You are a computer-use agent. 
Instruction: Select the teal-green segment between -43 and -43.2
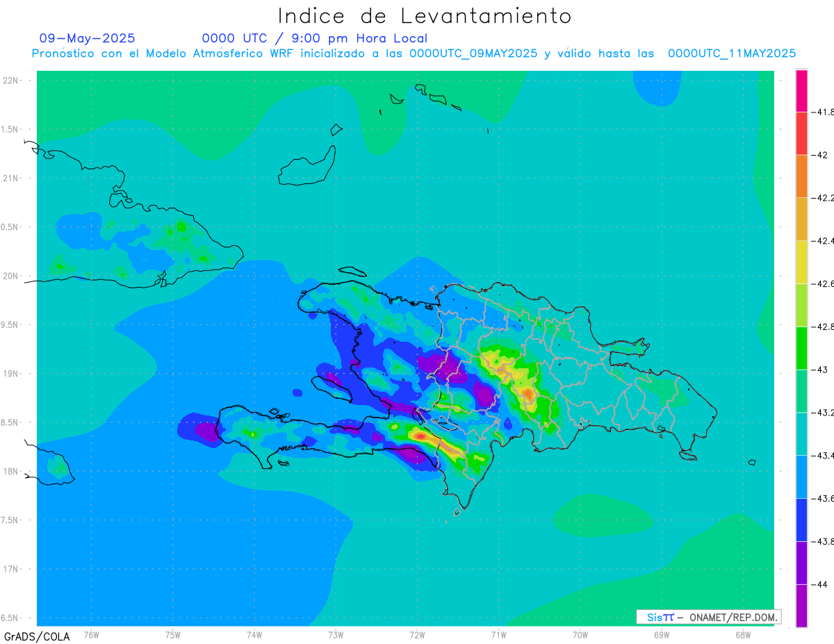801,391
